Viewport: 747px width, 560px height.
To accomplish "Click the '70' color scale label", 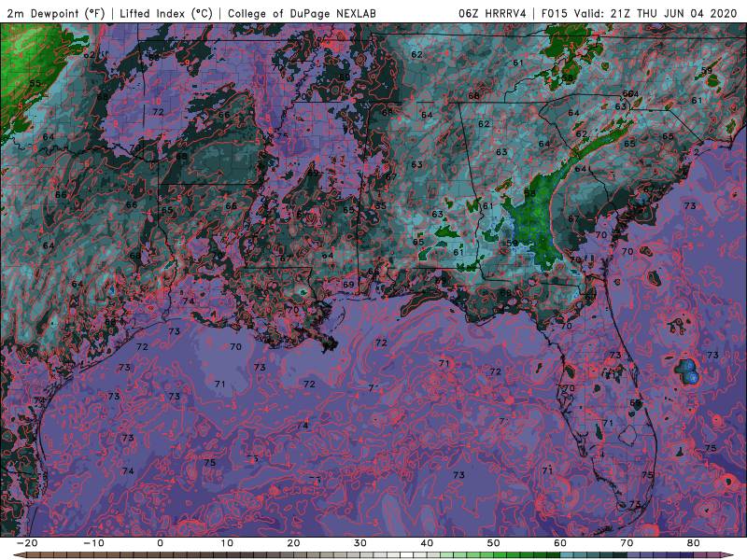I will click(x=627, y=543).
